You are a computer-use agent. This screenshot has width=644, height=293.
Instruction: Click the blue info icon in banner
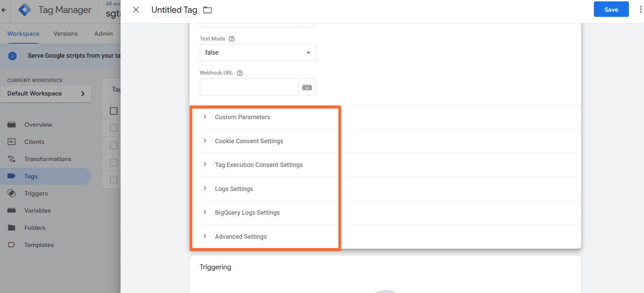coord(12,56)
